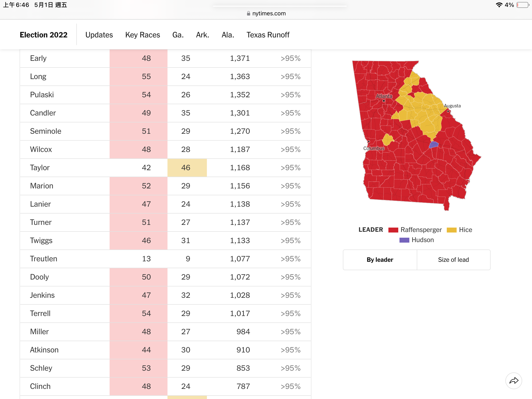The image size is (532, 399).
Task: Click the red Raffensperger legend swatch
Action: 393,230
